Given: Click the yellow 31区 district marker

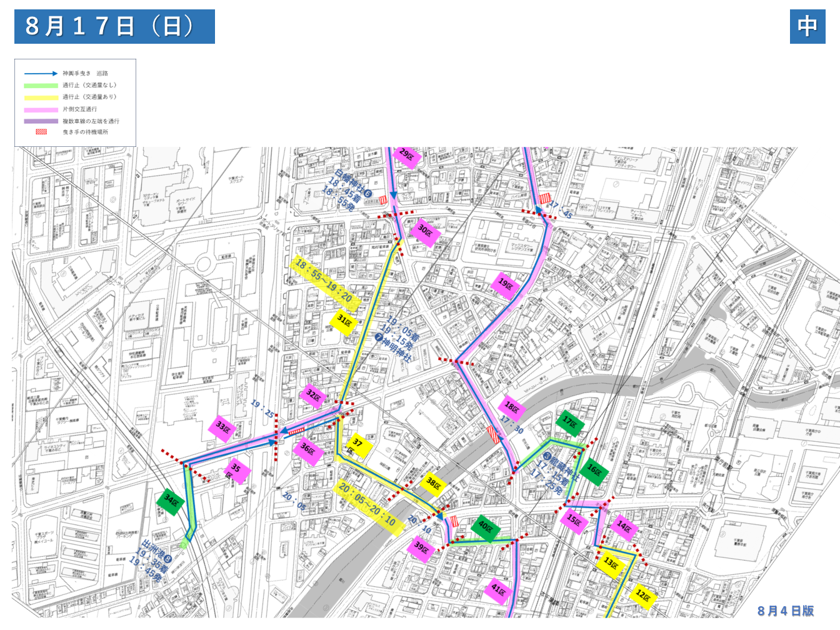Looking at the screenshot, I should [x=344, y=321].
